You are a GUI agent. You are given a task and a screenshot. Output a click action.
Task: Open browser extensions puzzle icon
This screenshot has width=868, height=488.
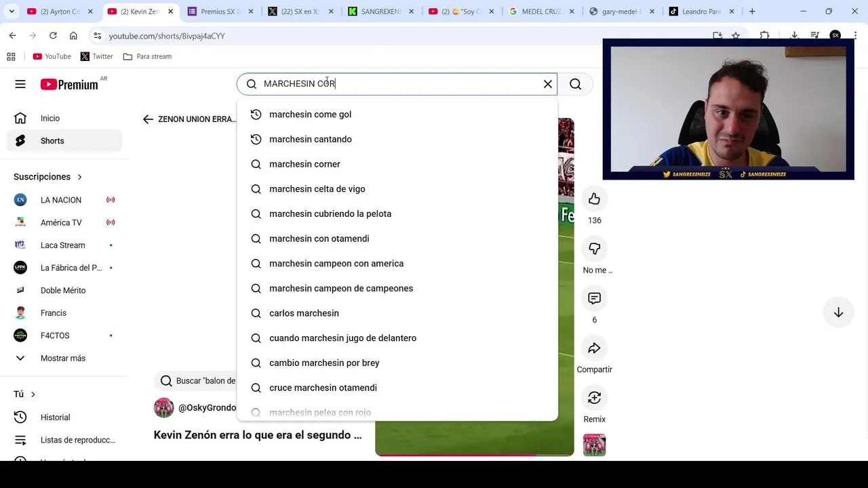point(765,35)
